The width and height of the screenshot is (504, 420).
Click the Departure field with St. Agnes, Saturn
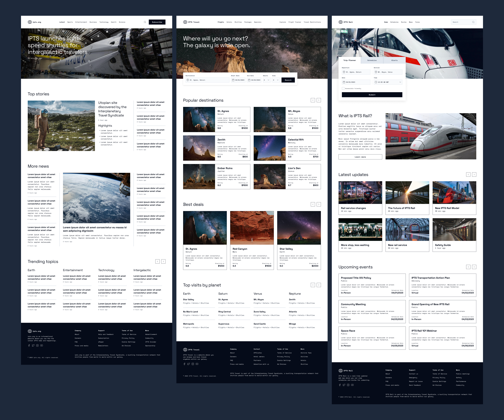pyautogui.click(x=356, y=72)
